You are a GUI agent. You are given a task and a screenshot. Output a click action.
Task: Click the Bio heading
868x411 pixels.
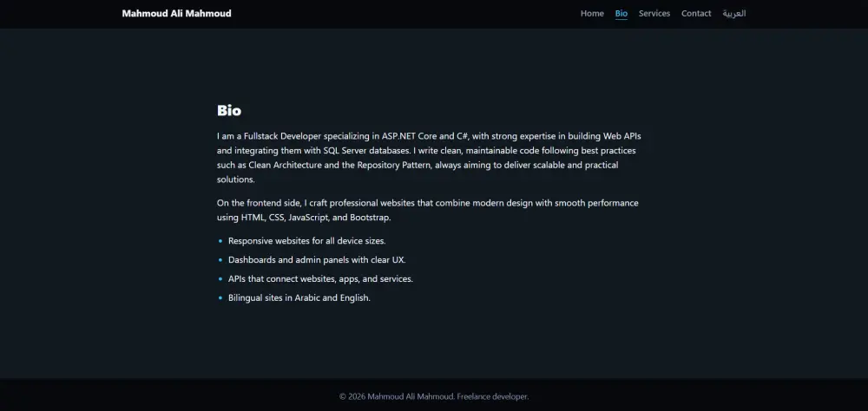(x=229, y=111)
